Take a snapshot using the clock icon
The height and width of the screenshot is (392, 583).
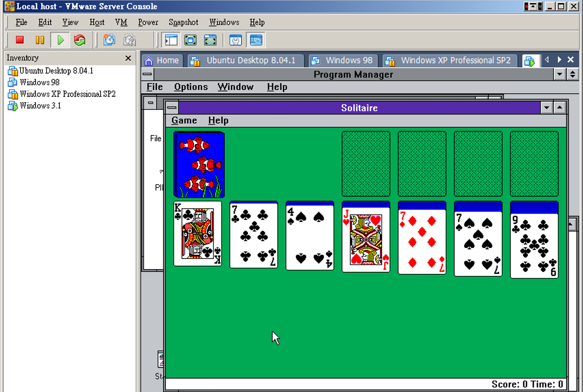[x=109, y=40]
